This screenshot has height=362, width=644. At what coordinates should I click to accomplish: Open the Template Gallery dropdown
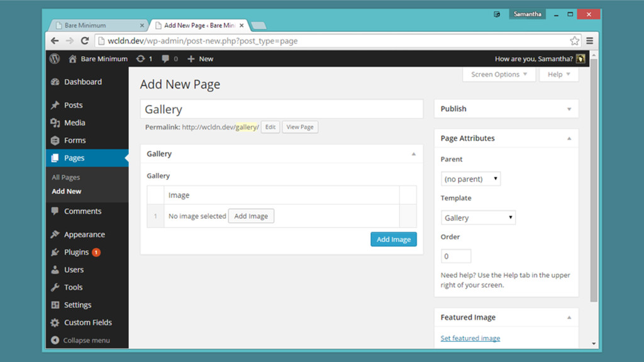coord(478,217)
